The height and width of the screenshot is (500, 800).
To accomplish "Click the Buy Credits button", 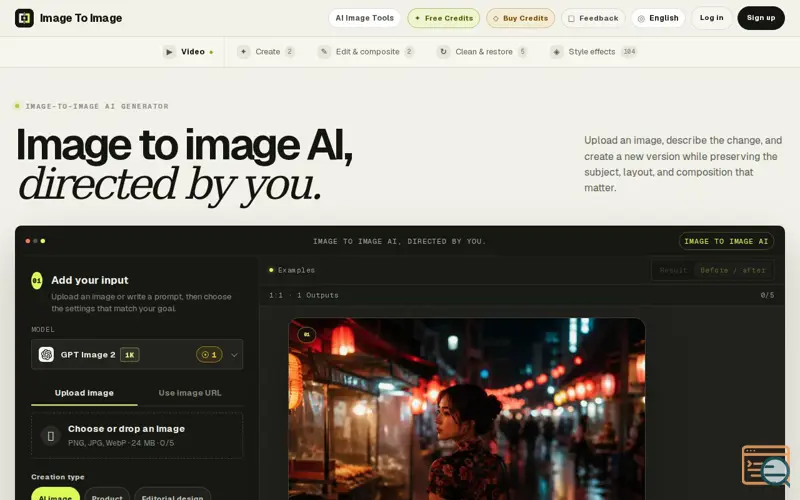I will (520, 18).
